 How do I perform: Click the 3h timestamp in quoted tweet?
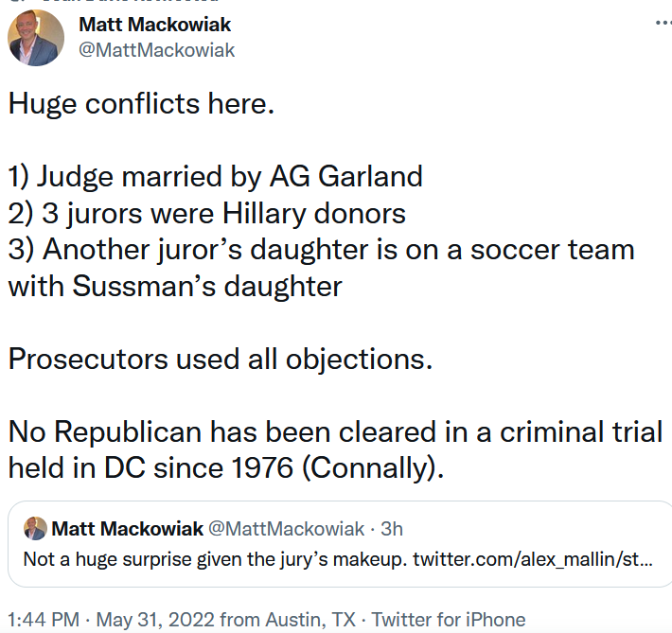[392, 529]
